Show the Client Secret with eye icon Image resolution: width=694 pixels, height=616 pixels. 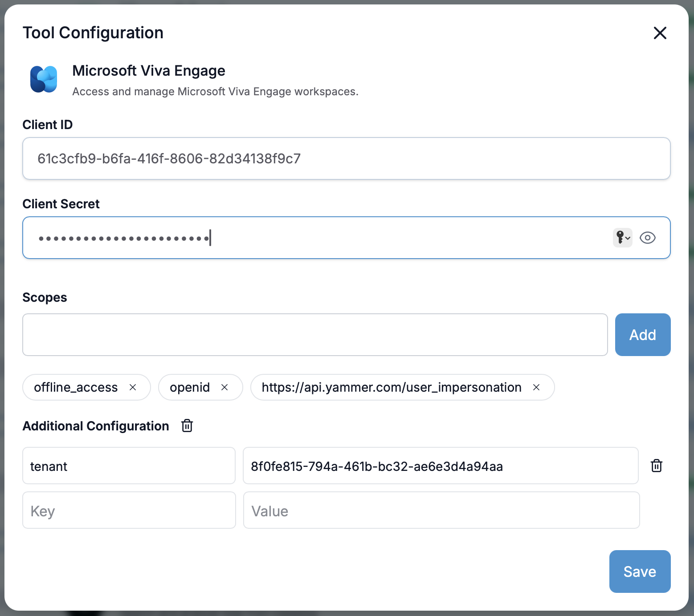click(647, 238)
